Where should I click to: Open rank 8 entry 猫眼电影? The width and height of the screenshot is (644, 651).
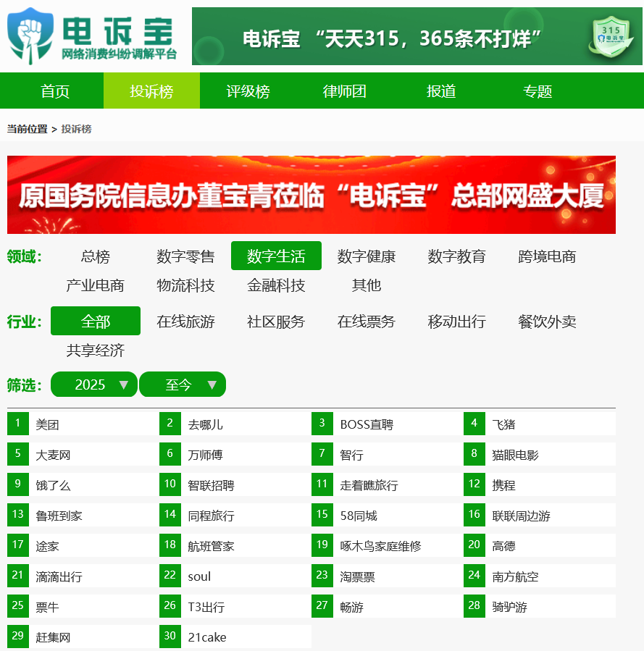point(540,454)
